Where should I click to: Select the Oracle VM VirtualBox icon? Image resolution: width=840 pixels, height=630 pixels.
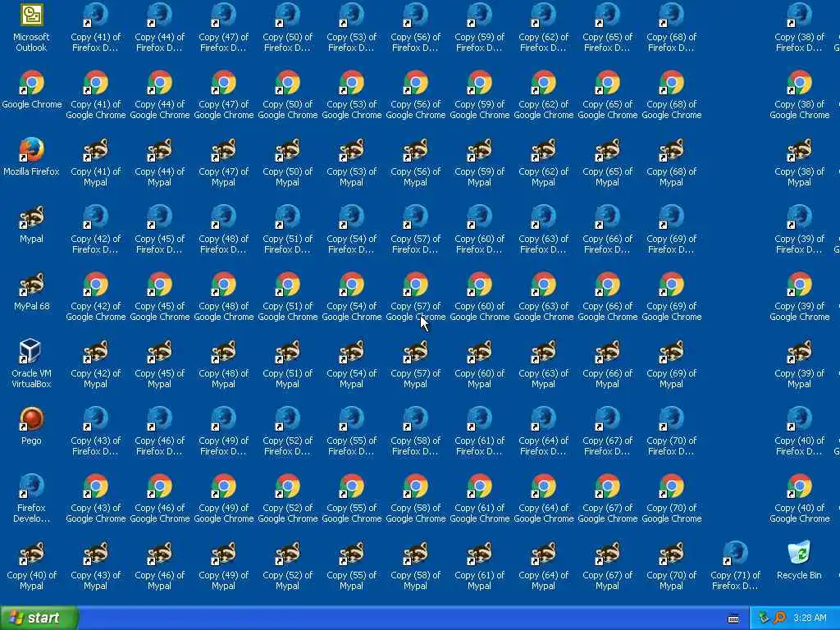(31, 352)
